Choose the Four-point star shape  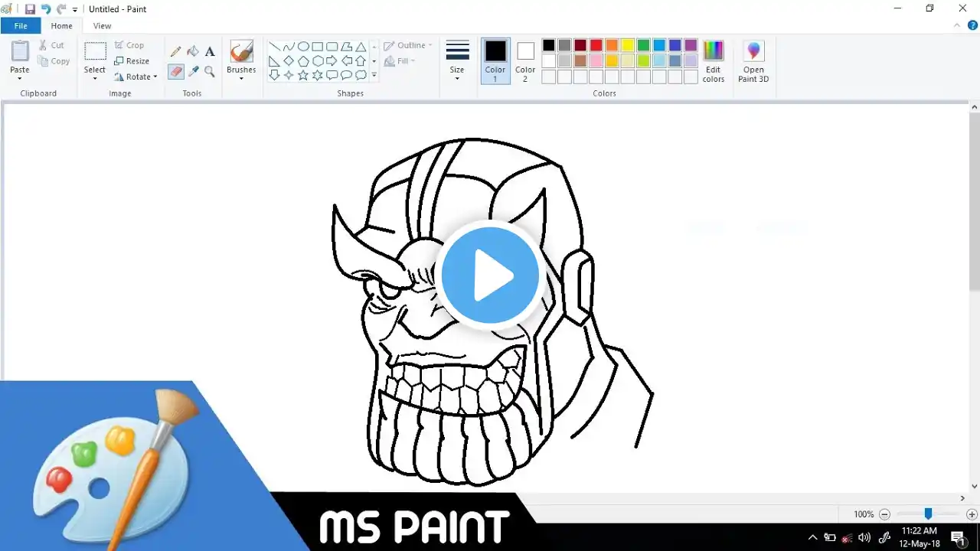pyautogui.click(x=289, y=75)
